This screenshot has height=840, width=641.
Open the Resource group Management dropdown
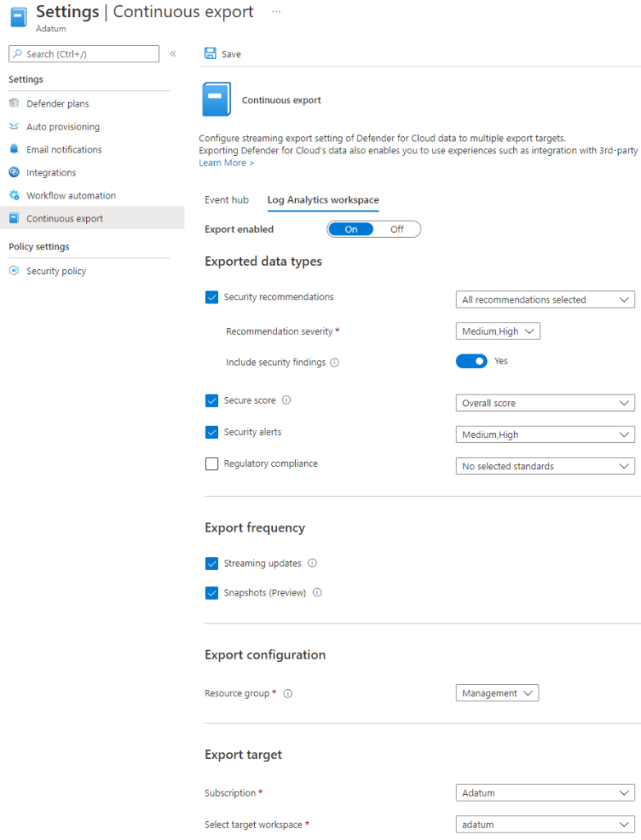click(x=497, y=694)
